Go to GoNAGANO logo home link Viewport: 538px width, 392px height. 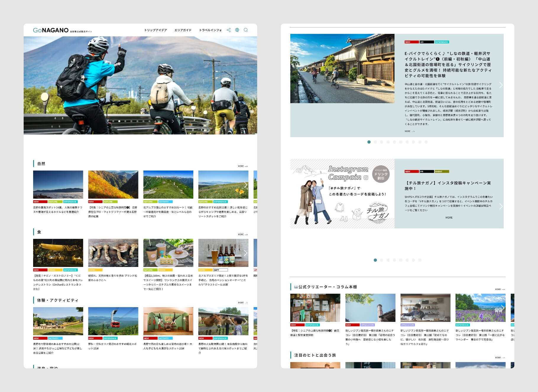pos(62,30)
